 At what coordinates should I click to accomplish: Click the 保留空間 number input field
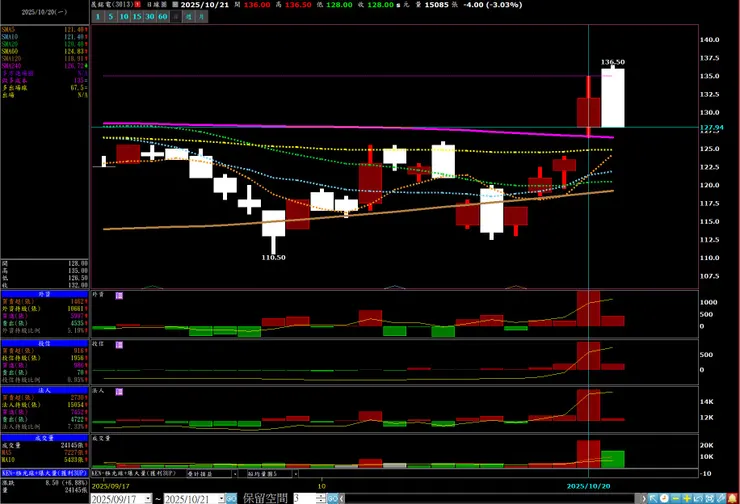[304, 498]
